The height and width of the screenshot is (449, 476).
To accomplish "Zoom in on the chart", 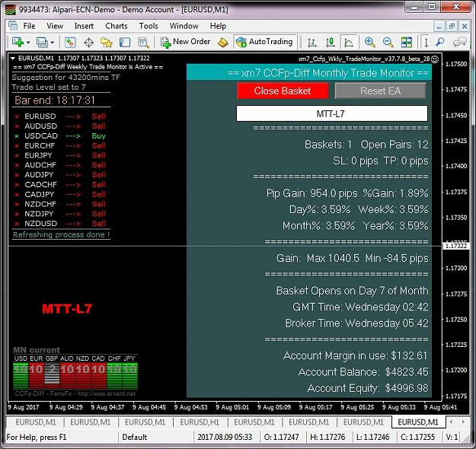I will (x=369, y=42).
